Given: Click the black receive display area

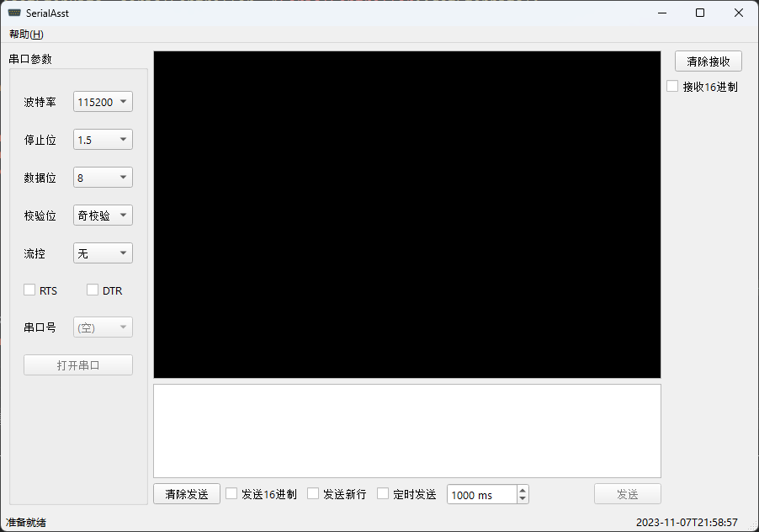Looking at the screenshot, I should [x=407, y=215].
